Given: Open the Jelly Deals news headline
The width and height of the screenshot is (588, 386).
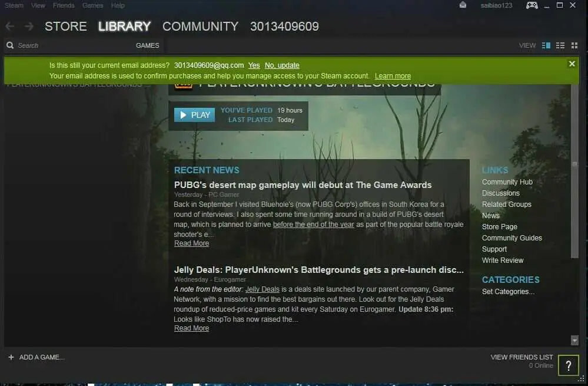Looking at the screenshot, I should click(x=319, y=269).
